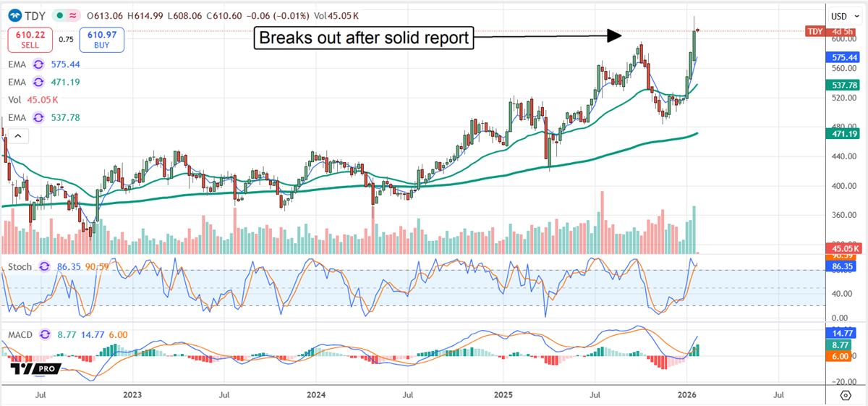Viewport: 868px width, 406px height.
Task: Click the pink delayed-data wave icon
Action: [x=72, y=15]
